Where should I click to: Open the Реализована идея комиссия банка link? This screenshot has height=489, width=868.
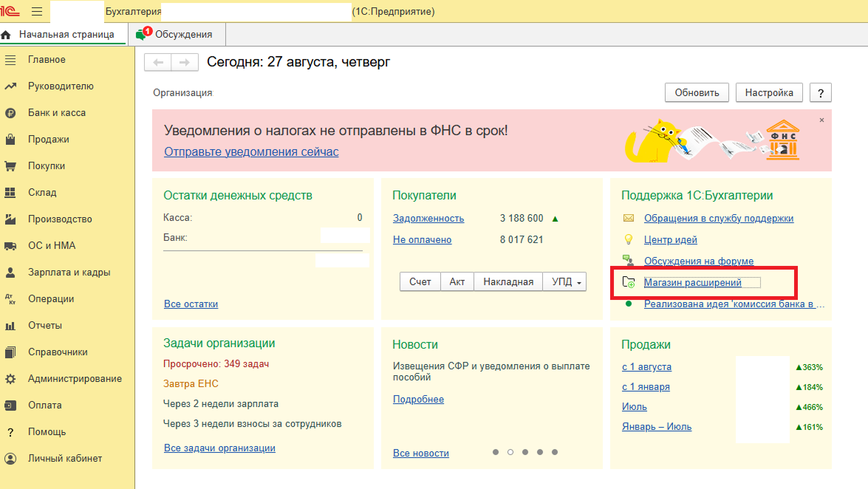(x=734, y=304)
